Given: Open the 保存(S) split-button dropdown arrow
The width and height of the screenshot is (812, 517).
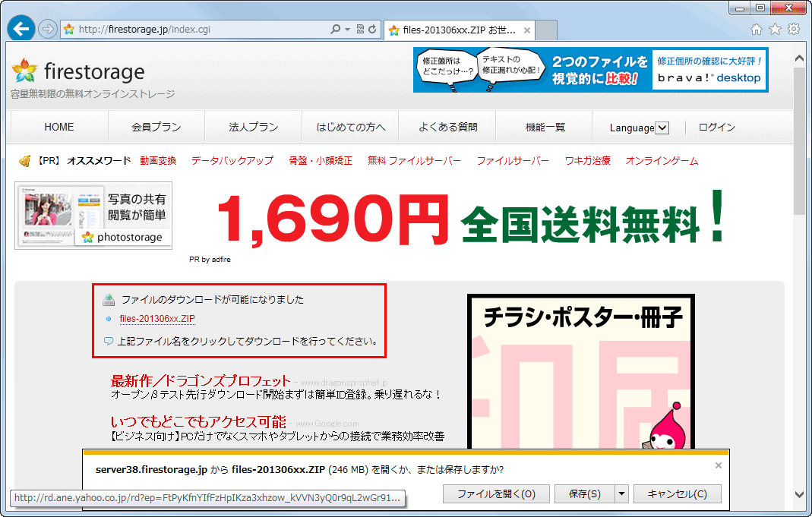Looking at the screenshot, I should [622, 493].
